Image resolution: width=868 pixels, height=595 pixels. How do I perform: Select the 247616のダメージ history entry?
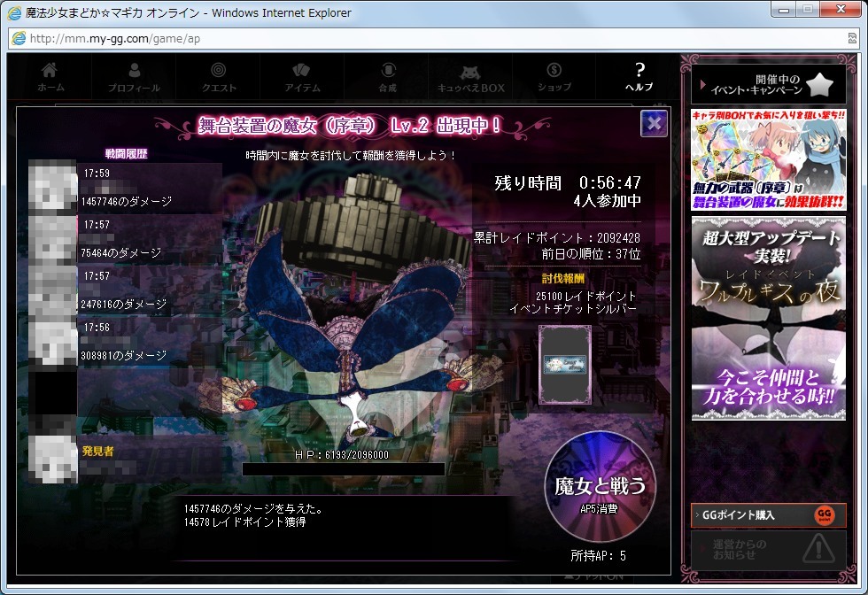tap(150, 290)
